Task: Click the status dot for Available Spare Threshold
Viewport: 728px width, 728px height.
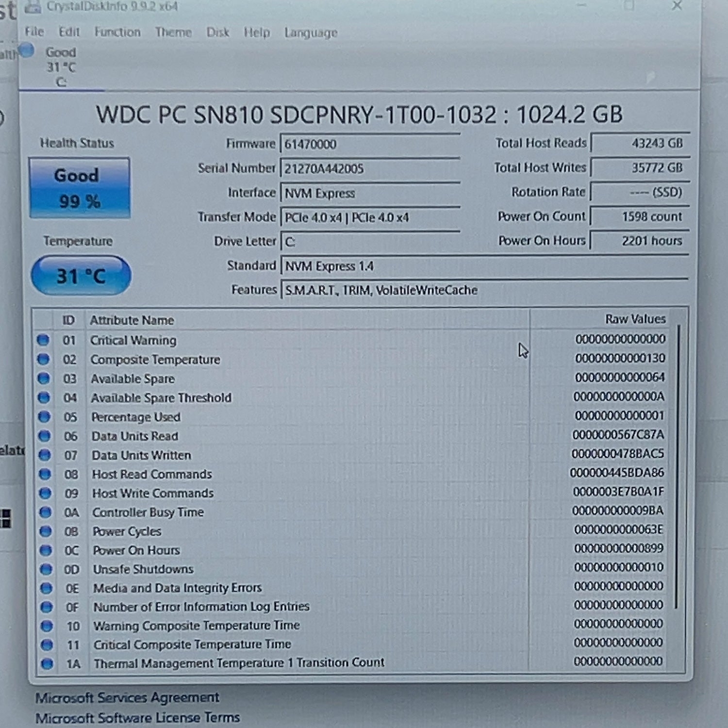Action: (x=44, y=397)
